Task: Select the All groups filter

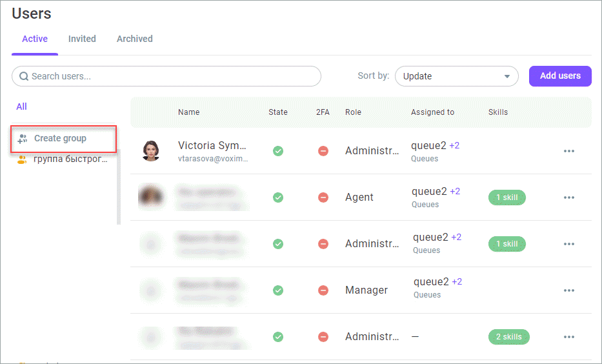Action: coord(21,106)
